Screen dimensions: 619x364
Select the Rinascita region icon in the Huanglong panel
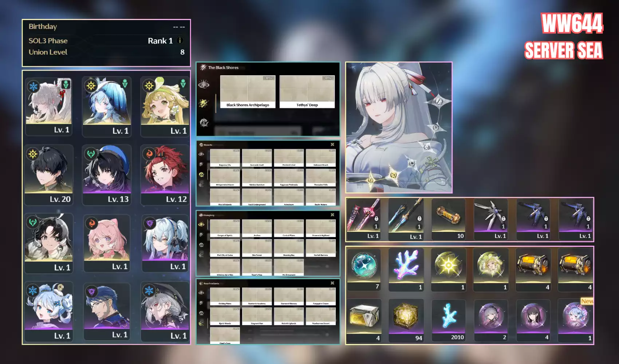201,245
